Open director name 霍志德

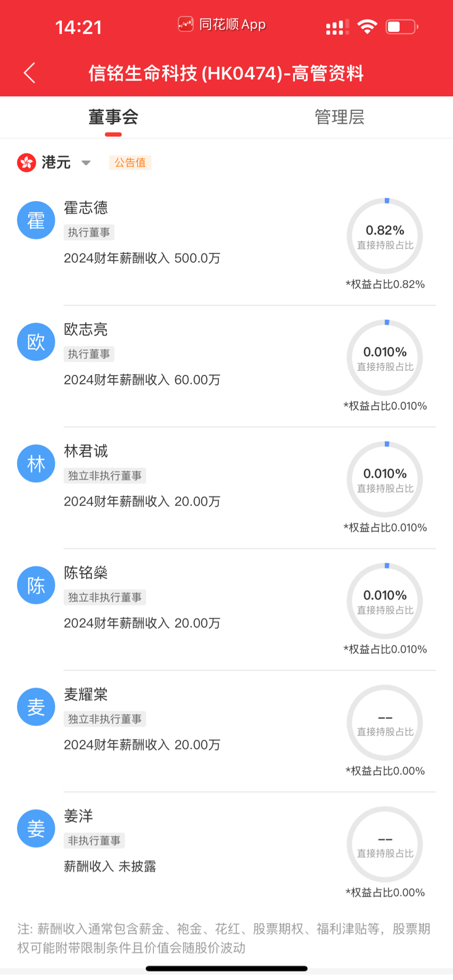86,208
